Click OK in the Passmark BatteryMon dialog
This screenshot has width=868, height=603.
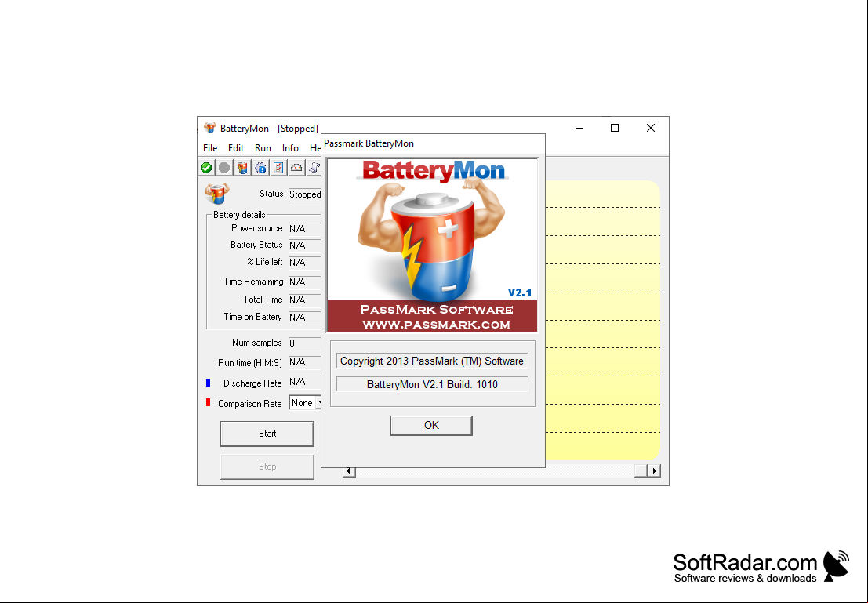tap(431, 425)
